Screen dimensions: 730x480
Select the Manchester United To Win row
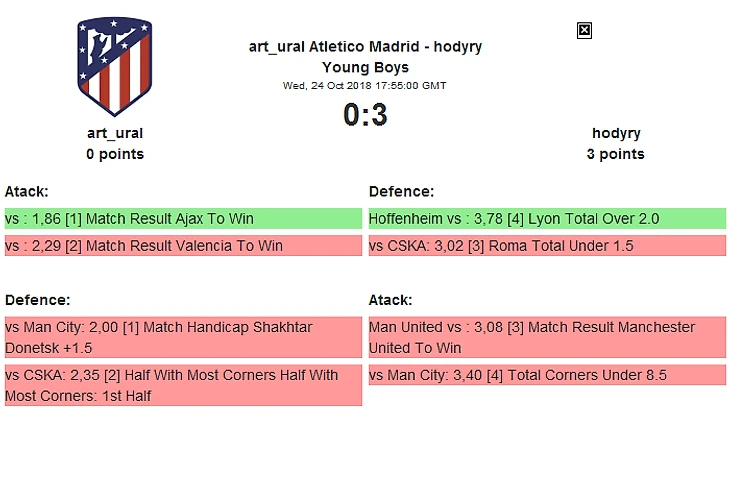click(x=547, y=337)
